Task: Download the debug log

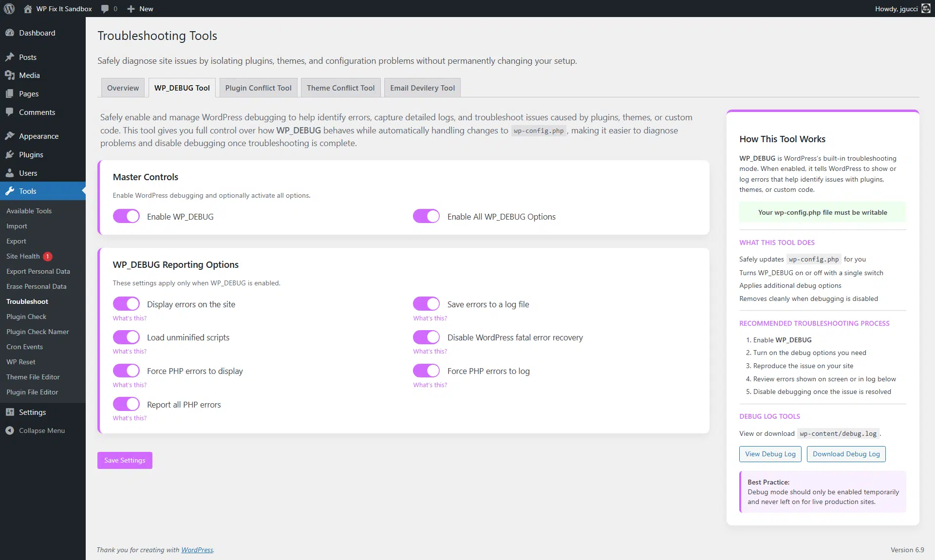Action: tap(845, 454)
